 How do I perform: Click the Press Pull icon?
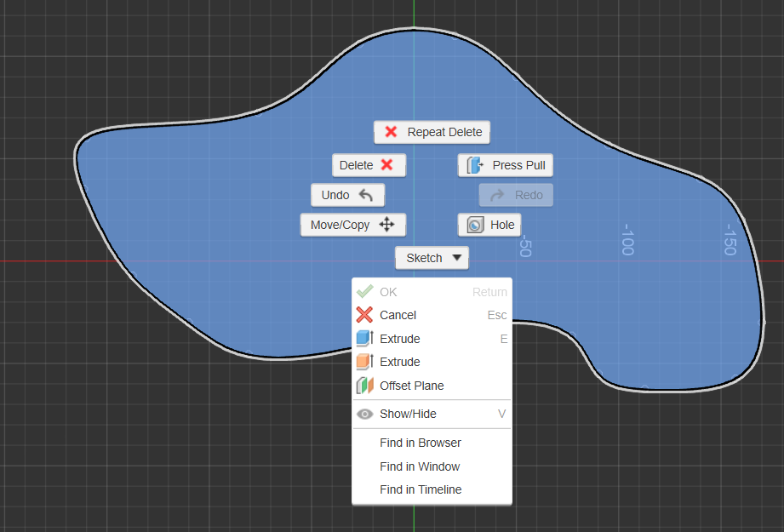point(475,164)
